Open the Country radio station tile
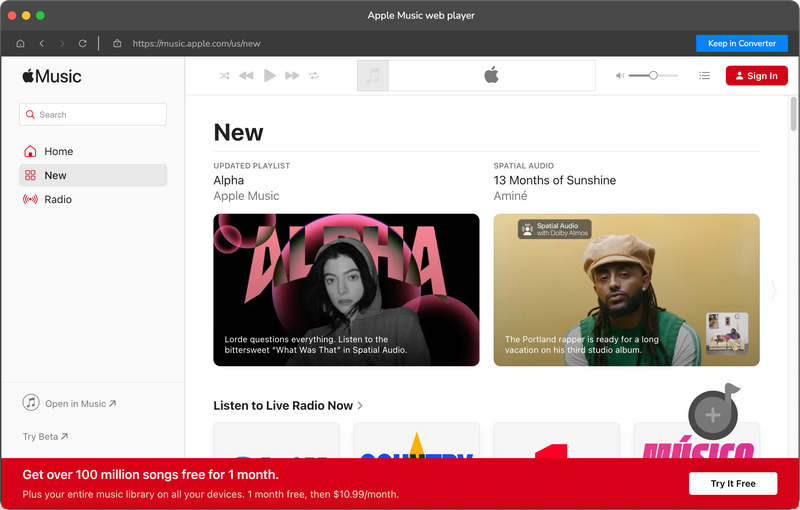 click(417, 440)
